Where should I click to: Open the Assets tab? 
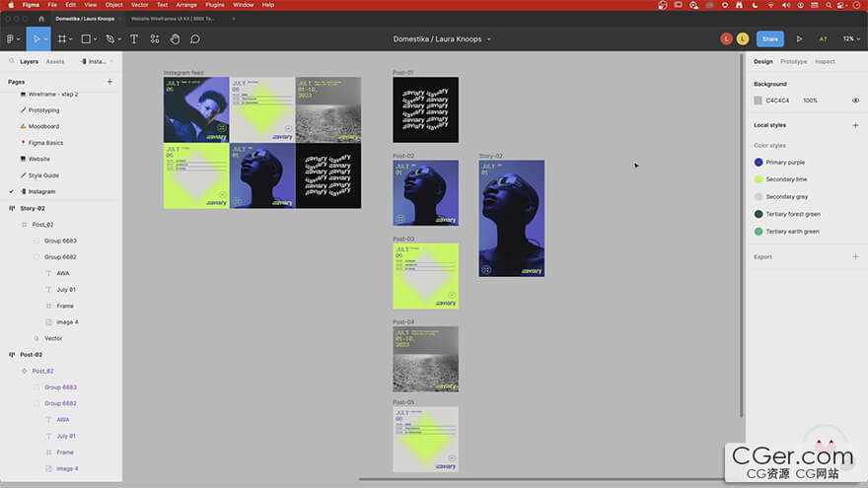[x=55, y=61]
